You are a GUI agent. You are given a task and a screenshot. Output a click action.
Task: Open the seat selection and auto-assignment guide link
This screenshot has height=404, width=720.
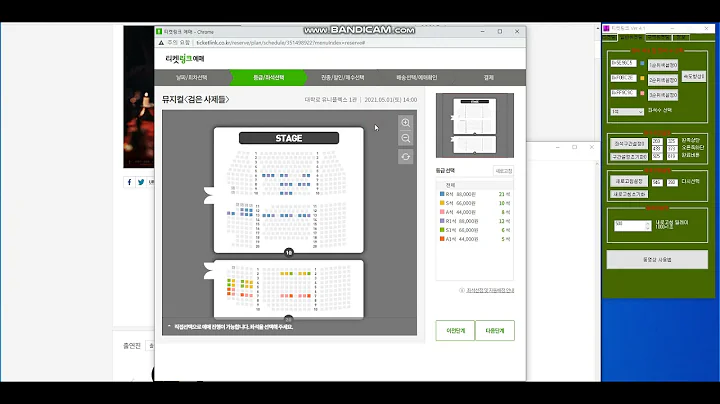[x=490, y=290]
